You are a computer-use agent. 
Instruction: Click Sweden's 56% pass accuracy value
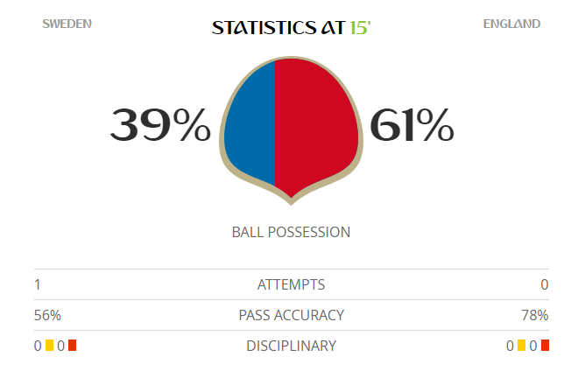(47, 315)
